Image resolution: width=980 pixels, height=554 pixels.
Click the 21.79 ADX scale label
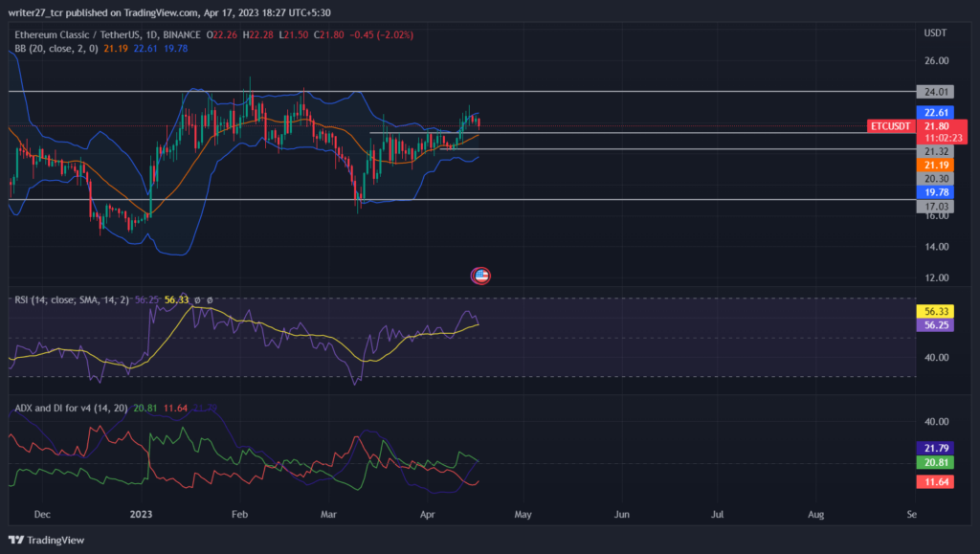coord(935,448)
